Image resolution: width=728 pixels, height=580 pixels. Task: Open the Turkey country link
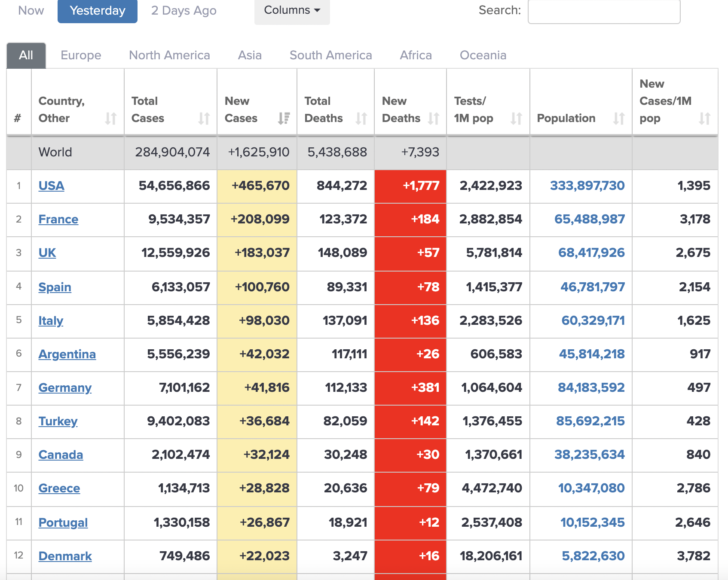click(58, 421)
